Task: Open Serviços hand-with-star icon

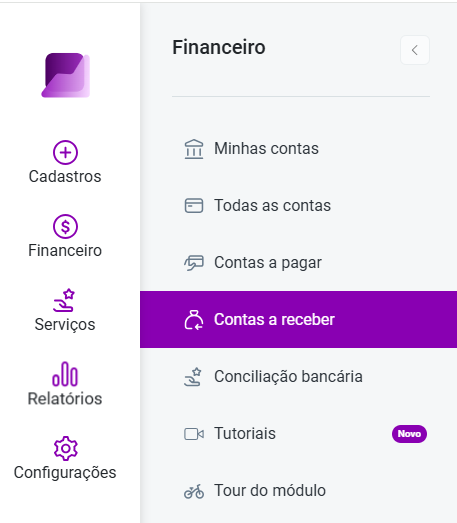Action: 64,300
